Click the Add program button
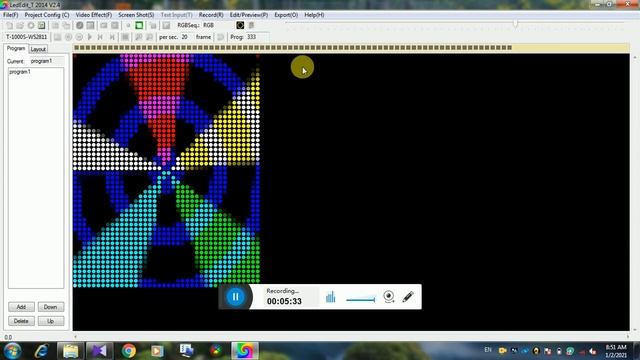 pos(21,307)
